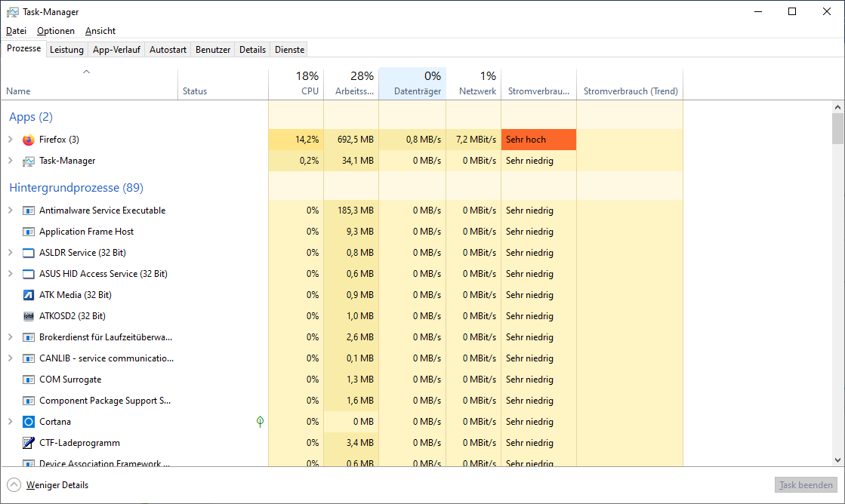The height and width of the screenshot is (504, 845).
Task: Select the Prozesse tab
Action: pyautogui.click(x=23, y=48)
